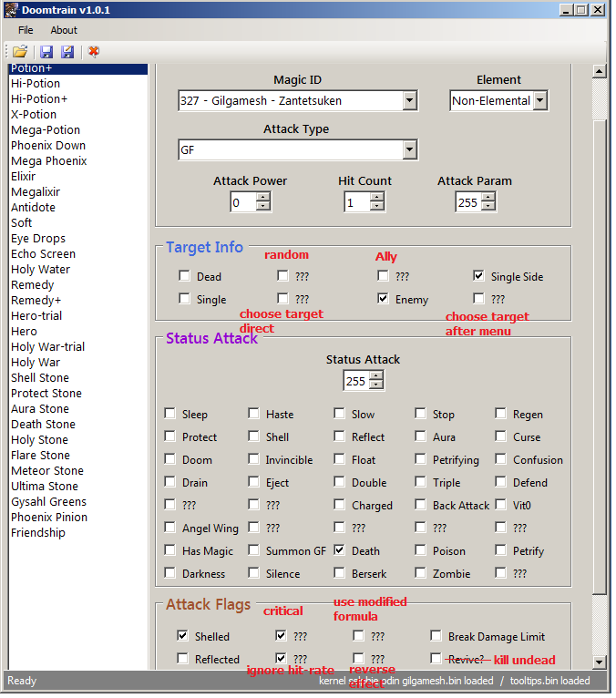Click the red X close file icon
The height and width of the screenshot is (698, 616).
point(94,52)
